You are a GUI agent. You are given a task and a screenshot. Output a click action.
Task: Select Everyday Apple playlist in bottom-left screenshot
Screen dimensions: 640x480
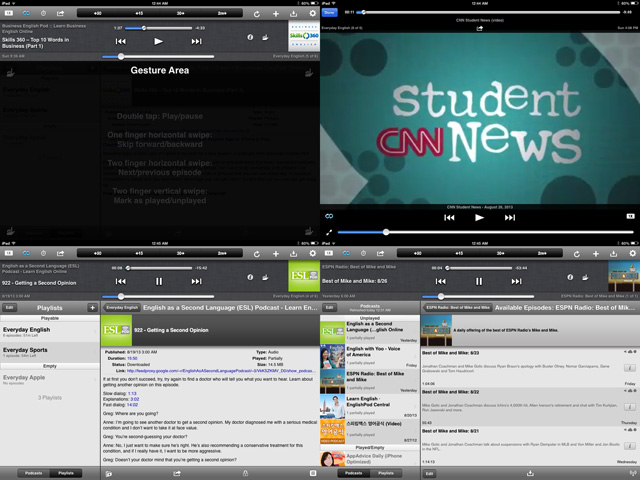click(x=50, y=380)
